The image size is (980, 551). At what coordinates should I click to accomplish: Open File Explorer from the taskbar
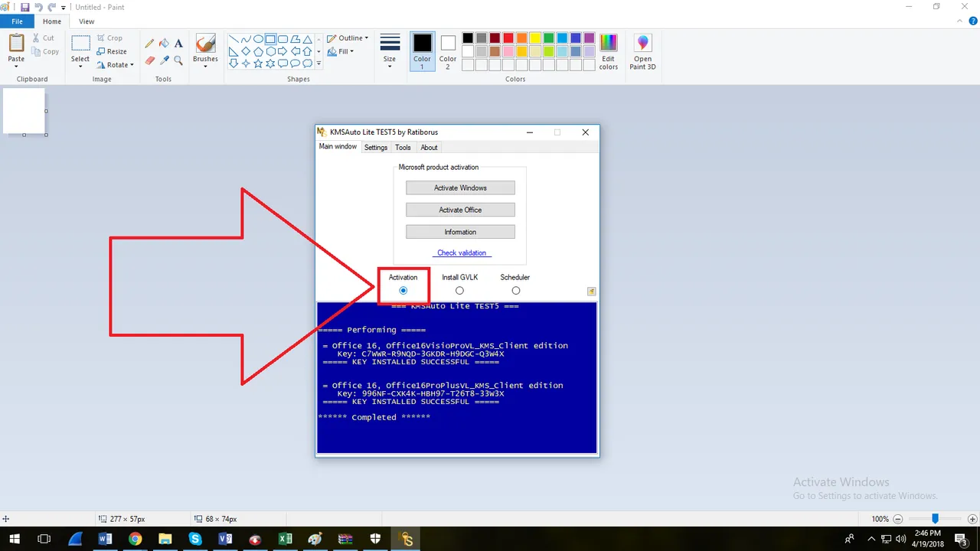tap(165, 539)
